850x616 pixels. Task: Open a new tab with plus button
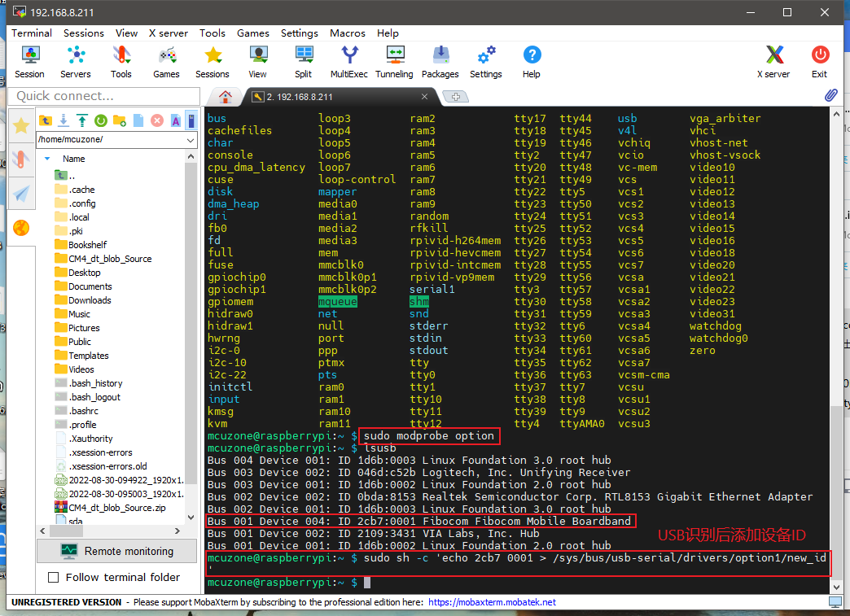click(456, 97)
